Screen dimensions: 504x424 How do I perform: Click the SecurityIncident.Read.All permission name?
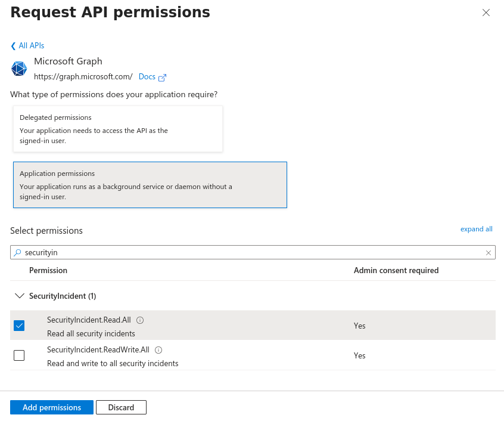89,320
